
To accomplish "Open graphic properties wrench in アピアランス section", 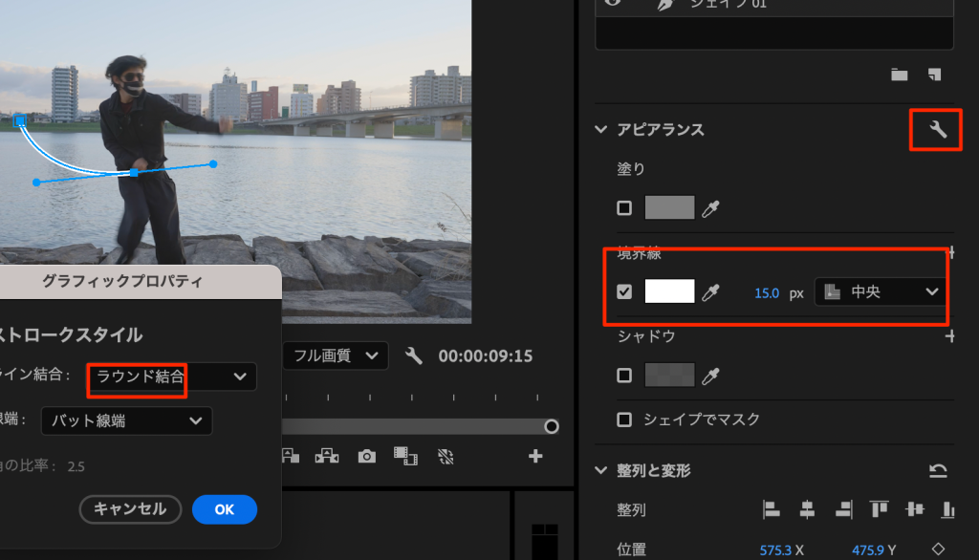I will (x=937, y=130).
